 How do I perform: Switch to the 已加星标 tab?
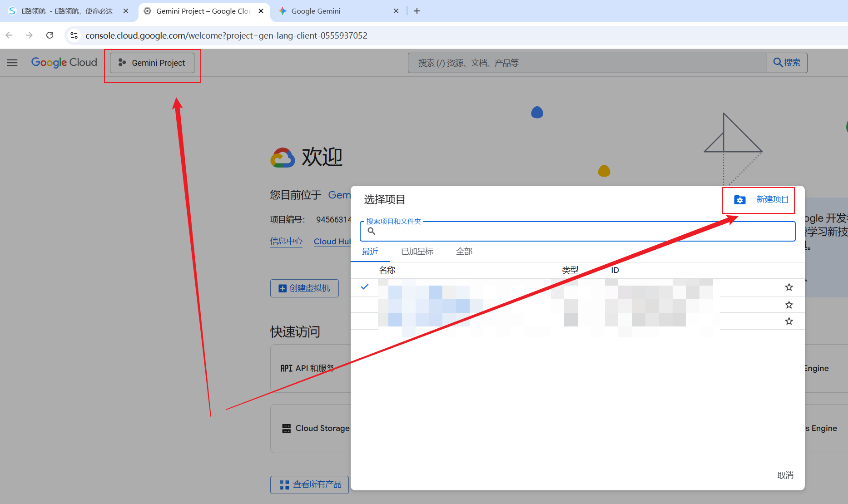[417, 252]
